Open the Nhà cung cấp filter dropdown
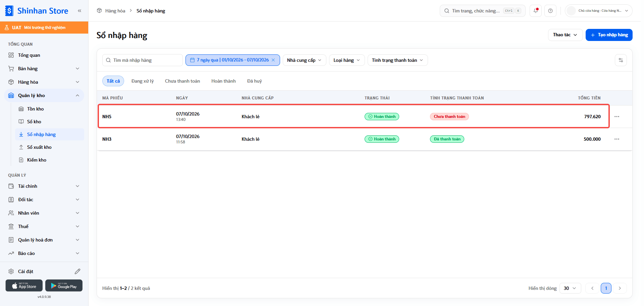Image resolution: width=644 pixels, height=306 pixels. pos(304,60)
